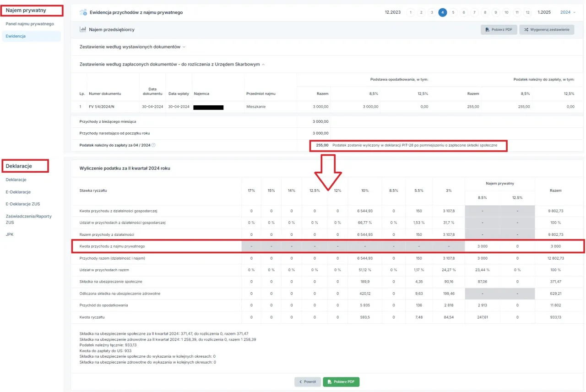Open E-Deklaracje ZUS in sidebar
586x392 pixels.
pyautogui.click(x=23, y=204)
